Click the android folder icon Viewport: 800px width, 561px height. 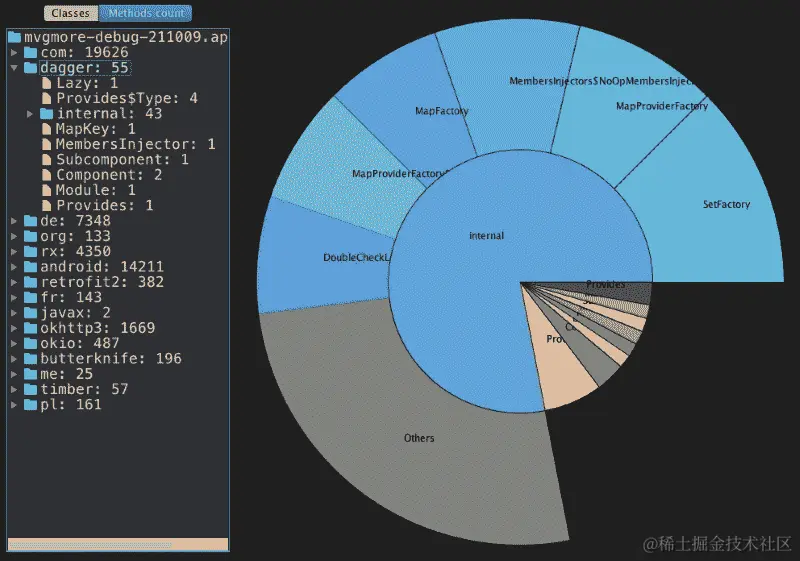coord(31,267)
